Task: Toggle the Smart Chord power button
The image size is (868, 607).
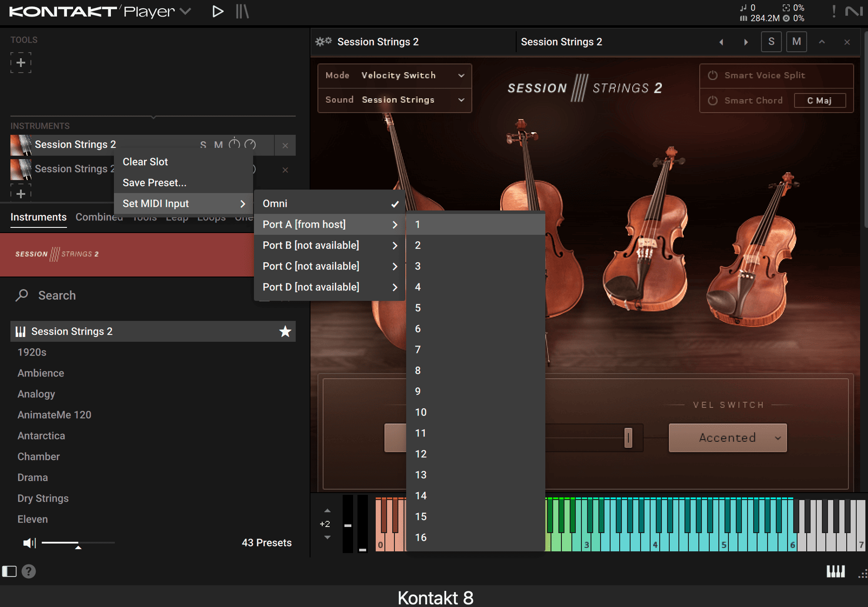Action: [713, 100]
